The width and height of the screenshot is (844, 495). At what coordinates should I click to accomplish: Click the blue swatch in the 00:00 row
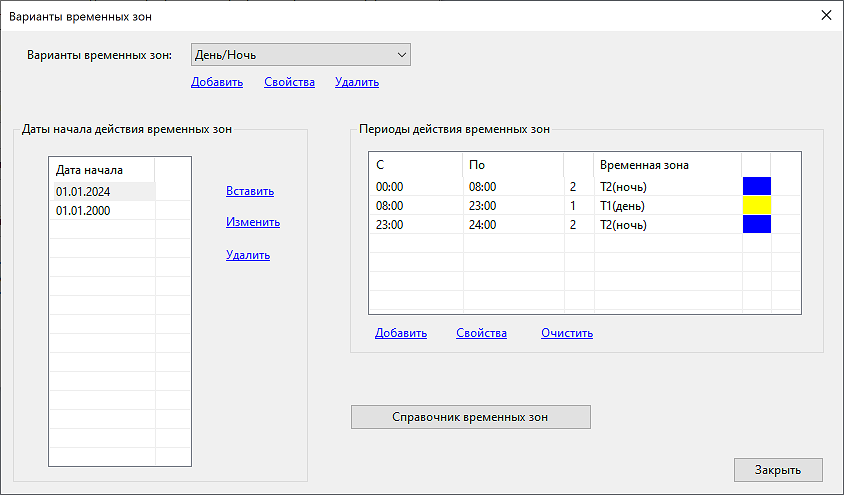[757, 186]
